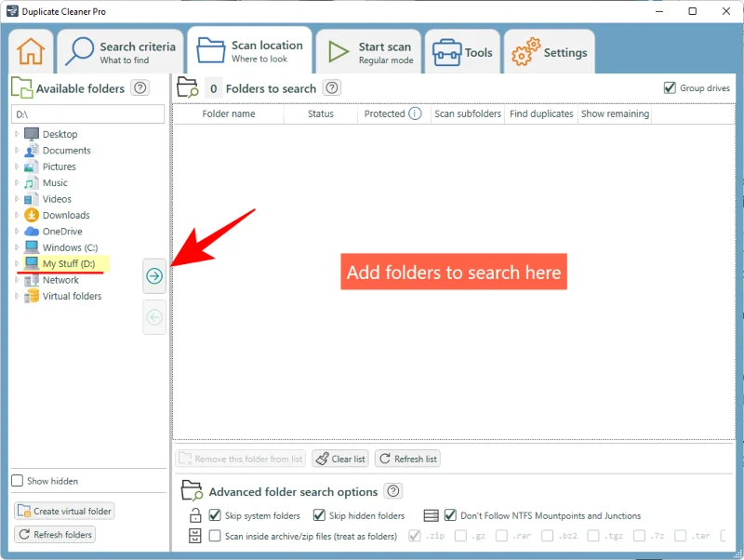
Task: Expand the Windows (C:) drive node
Action: pos(16,247)
